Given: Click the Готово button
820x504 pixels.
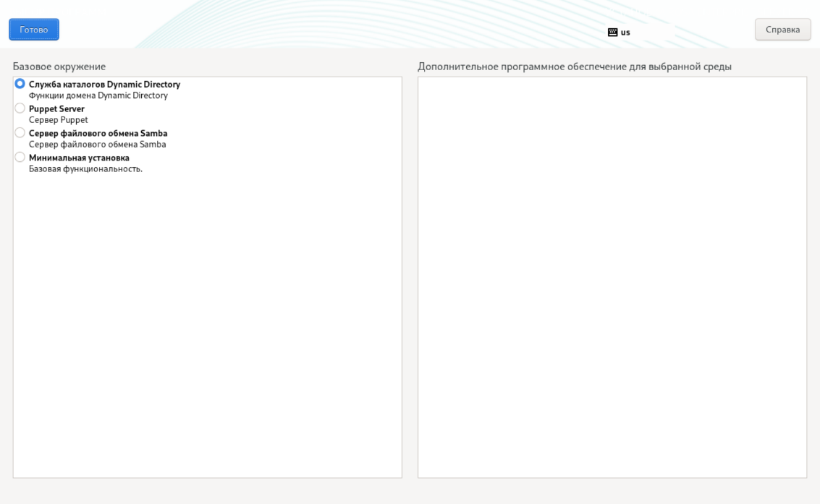Looking at the screenshot, I should tap(34, 30).
